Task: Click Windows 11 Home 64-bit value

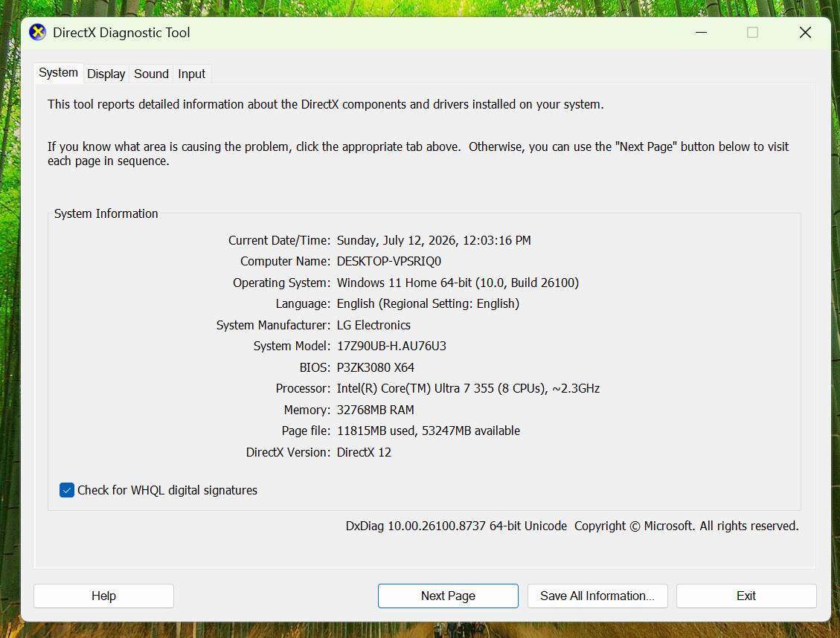Action: click(x=458, y=283)
